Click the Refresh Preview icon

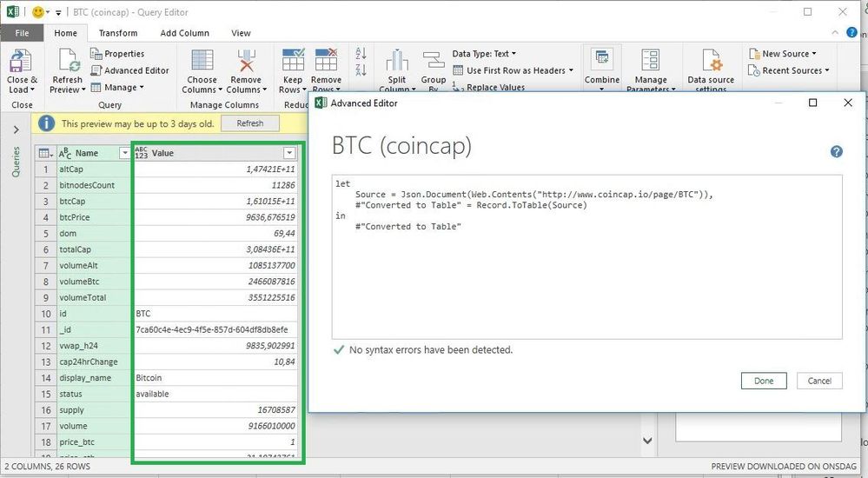click(69, 62)
